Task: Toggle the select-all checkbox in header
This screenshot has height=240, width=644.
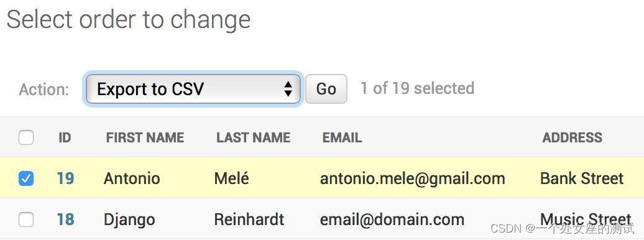Action: [26, 137]
